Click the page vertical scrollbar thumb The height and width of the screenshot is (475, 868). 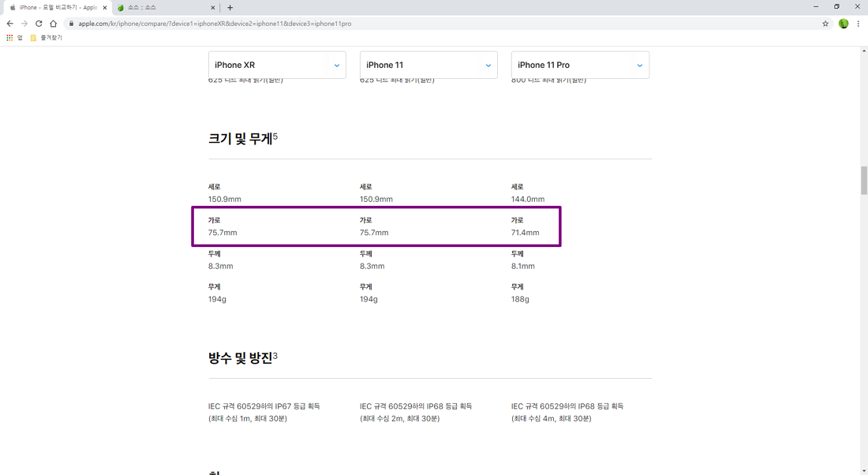[863, 181]
